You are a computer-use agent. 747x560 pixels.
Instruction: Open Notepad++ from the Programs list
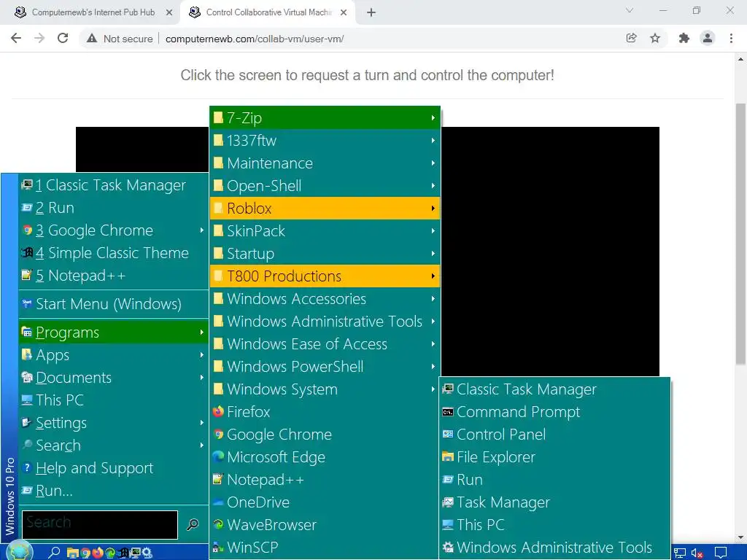325,480
